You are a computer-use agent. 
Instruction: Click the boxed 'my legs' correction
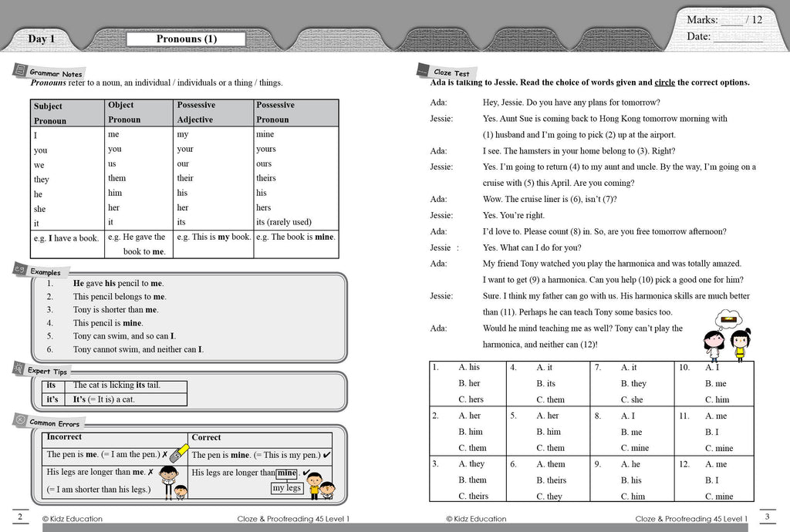287,488
